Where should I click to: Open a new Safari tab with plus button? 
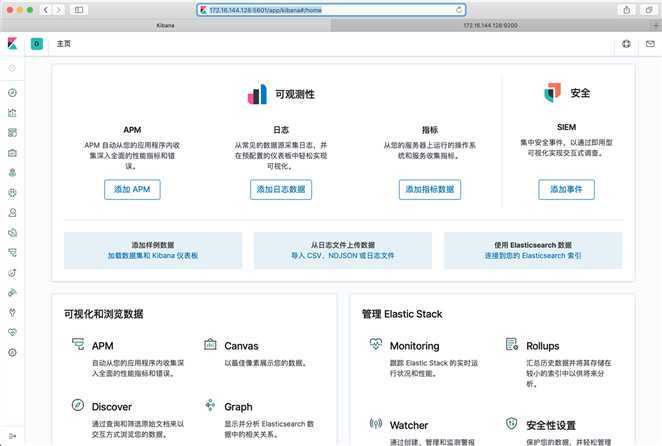(656, 25)
